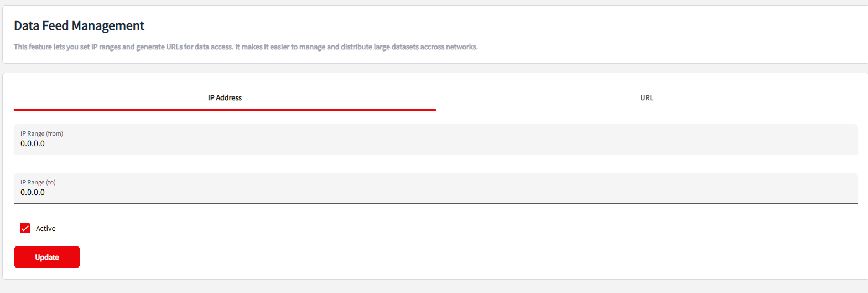Click the 0.0.0.0 value in IP Range (to)
Image resolution: width=868 pixels, height=293 pixels.
33,192
